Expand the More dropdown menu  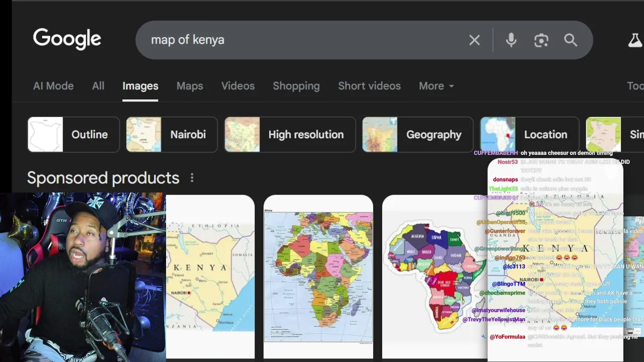pyautogui.click(x=436, y=86)
